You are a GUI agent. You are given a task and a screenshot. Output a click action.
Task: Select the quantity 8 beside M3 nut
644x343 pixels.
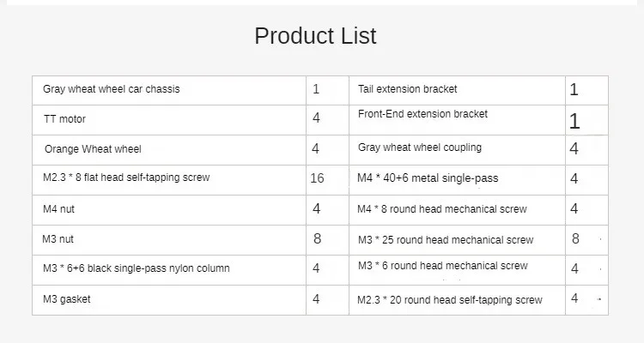coord(317,239)
